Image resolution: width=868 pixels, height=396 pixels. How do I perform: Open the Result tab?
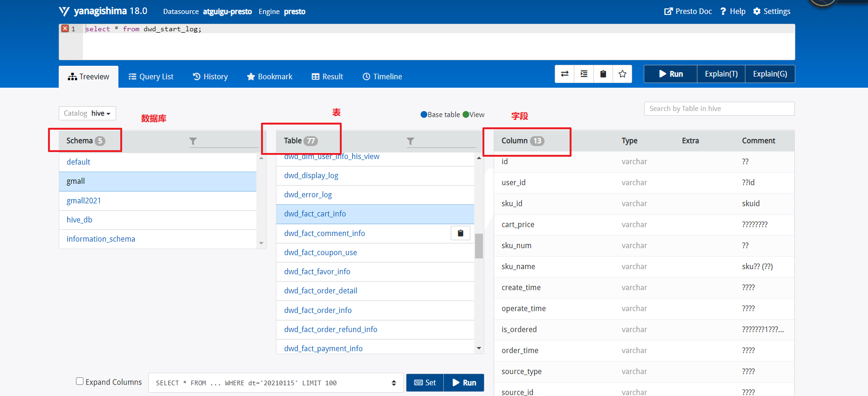[x=327, y=76]
